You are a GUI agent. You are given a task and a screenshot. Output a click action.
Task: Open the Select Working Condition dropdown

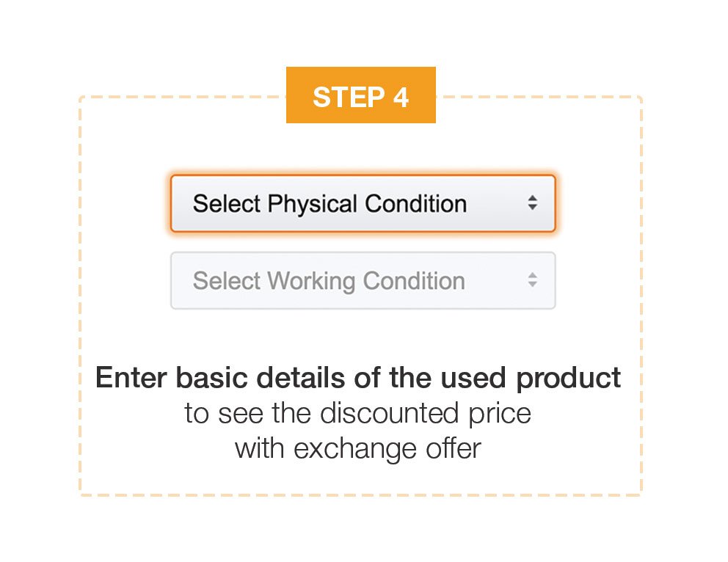363,281
